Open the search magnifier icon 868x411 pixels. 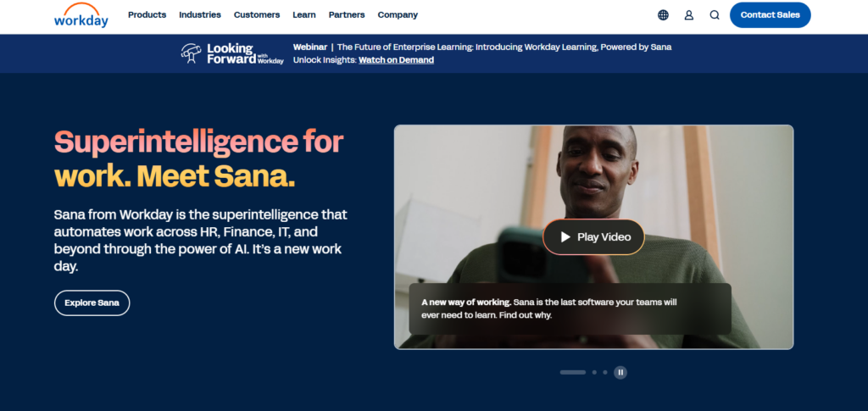point(715,15)
